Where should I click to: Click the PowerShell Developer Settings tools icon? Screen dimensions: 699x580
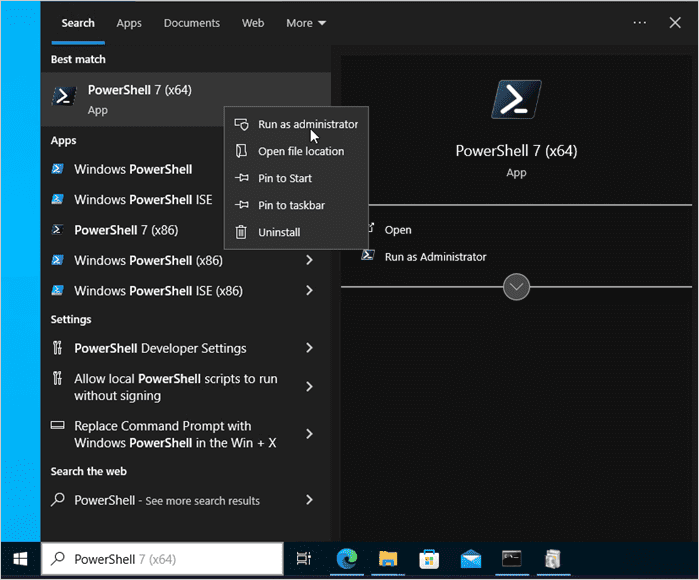click(57, 348)
